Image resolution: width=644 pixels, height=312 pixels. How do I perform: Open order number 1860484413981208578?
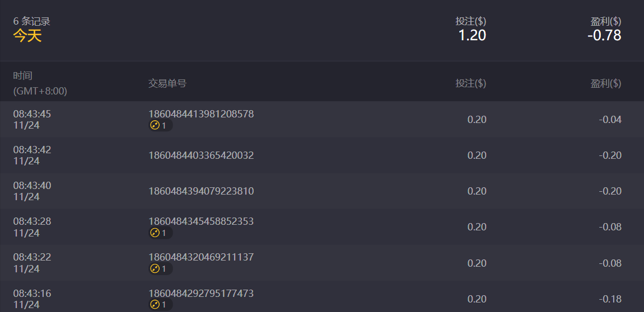[x=201, y=114]
